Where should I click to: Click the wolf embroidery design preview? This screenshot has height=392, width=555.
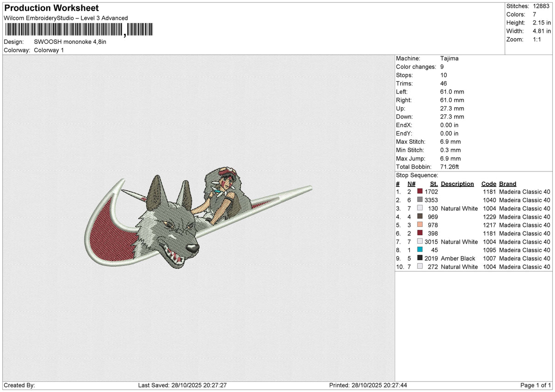(198, 219)
